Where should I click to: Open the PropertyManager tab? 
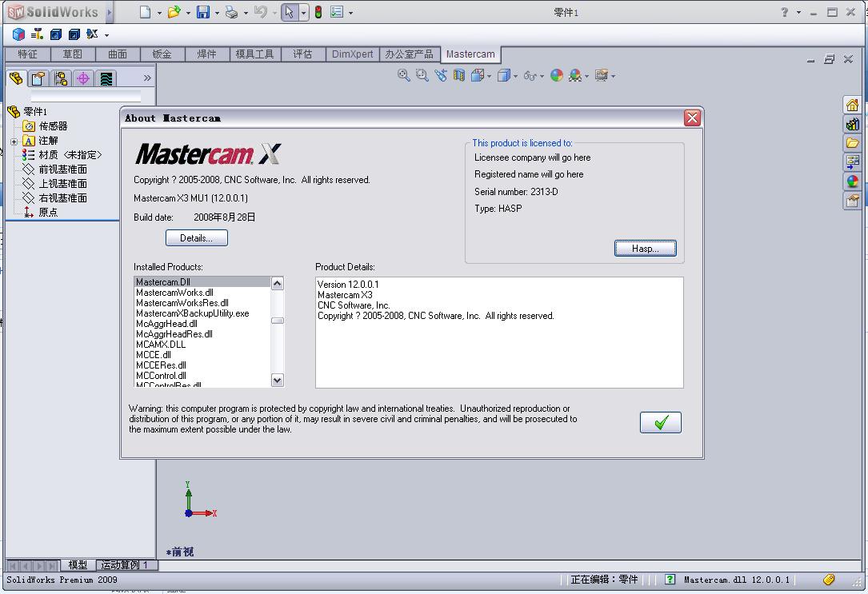(x=38, y=78)
